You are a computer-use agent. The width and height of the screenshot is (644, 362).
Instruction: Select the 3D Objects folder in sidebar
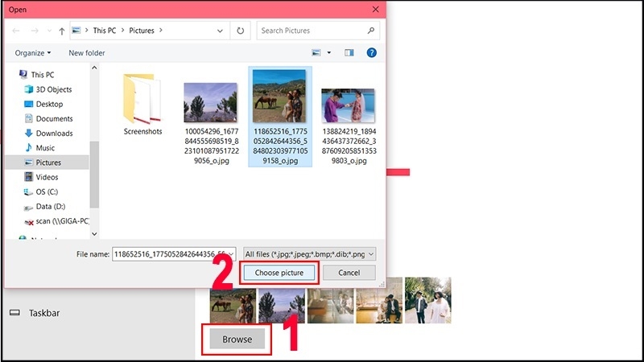tap(53, 89)
